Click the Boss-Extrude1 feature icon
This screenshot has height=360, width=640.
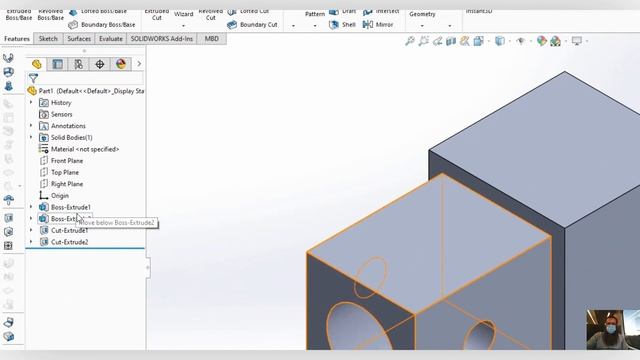(x=44, y=207)
